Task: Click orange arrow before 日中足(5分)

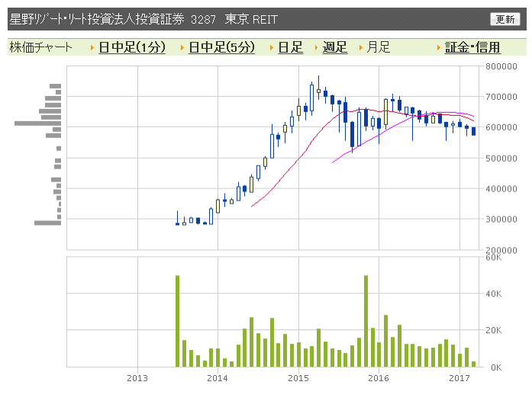Action: (182, 48)
